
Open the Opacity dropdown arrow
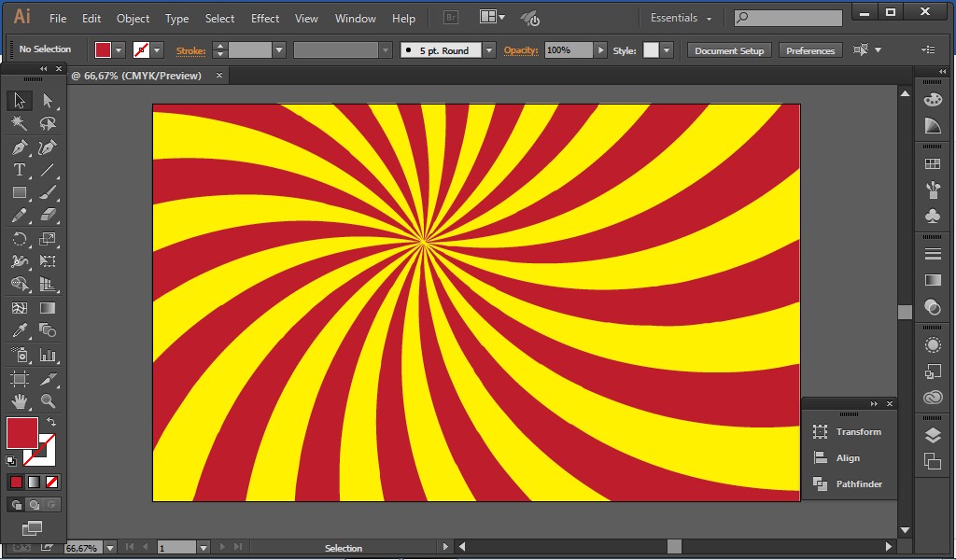click(x=601, y=50)
